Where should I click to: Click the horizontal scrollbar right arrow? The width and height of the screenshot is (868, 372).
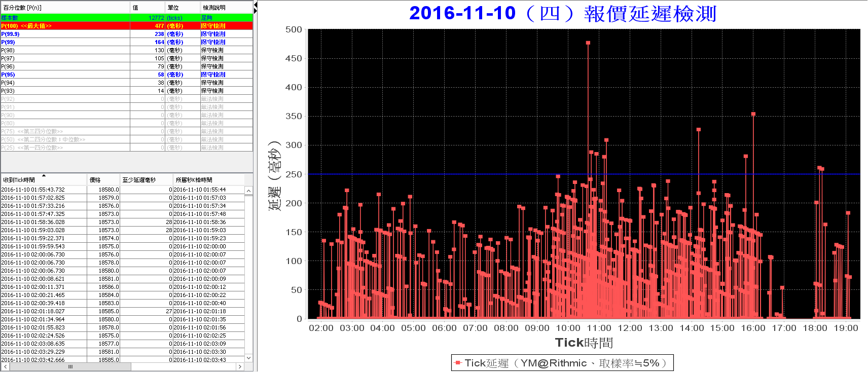240,366
